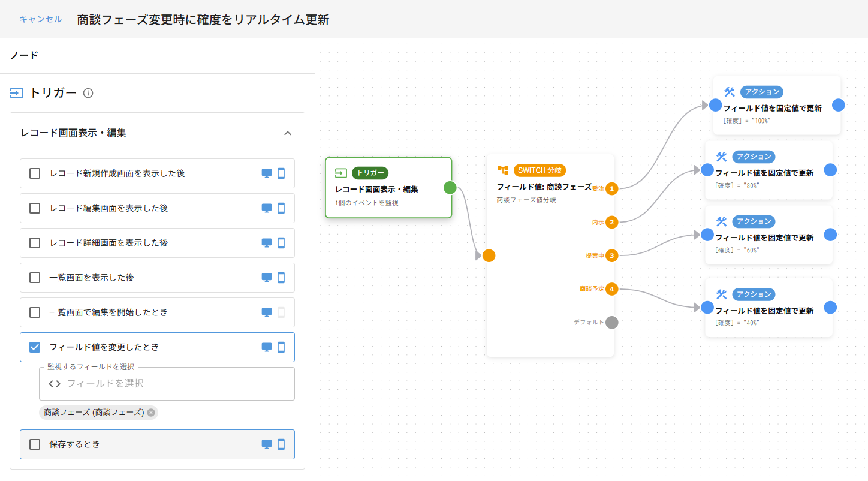Click the デフォルト gray output port
The width and height of the screenshot is (868, 481).
click(611, 323)
